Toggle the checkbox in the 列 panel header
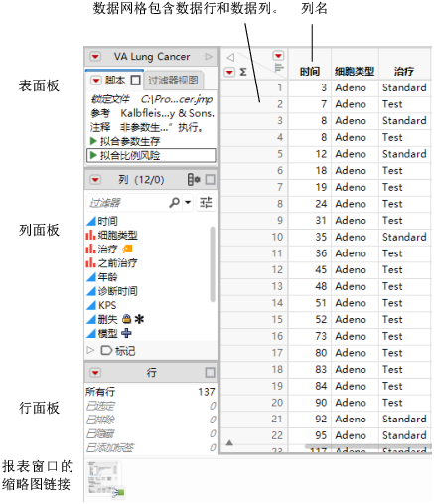The height and width of the screenshot is (504, 434). [211, 180]
